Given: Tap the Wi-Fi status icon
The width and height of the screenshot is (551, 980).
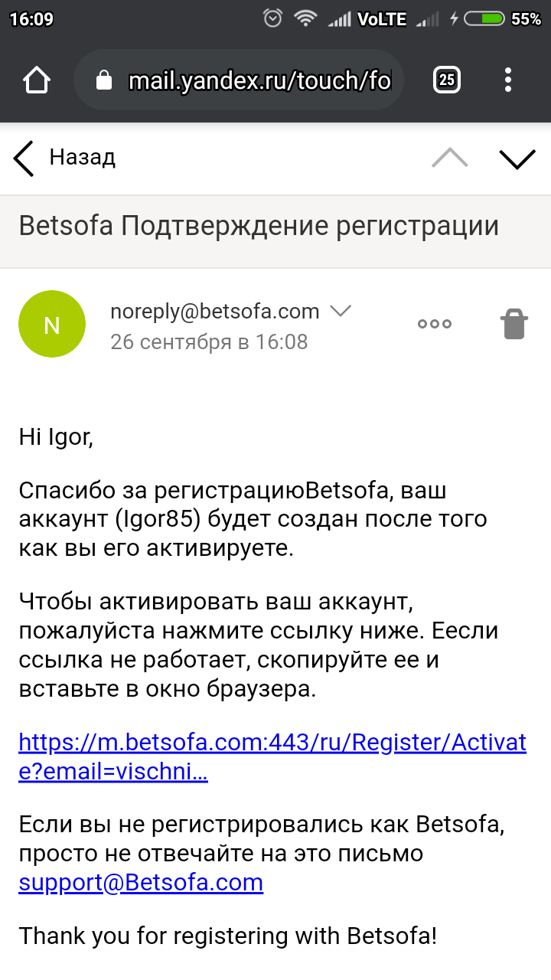Looking at the screenshot, I should [306, 19].
